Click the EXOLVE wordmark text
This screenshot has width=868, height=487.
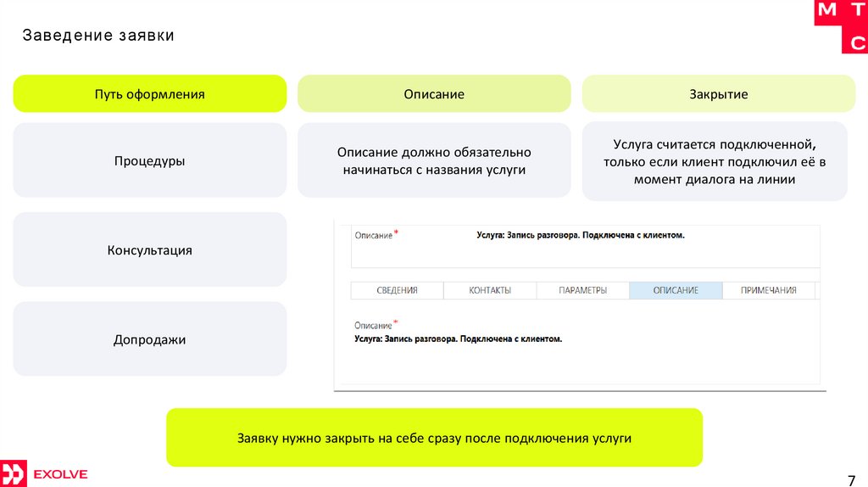point(60,474)
